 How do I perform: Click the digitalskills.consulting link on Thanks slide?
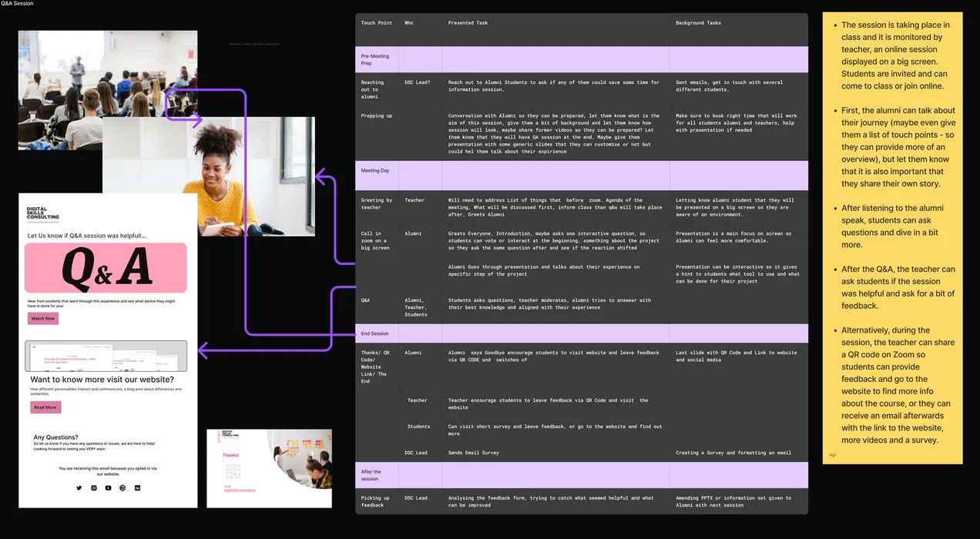tap(240, 490)
